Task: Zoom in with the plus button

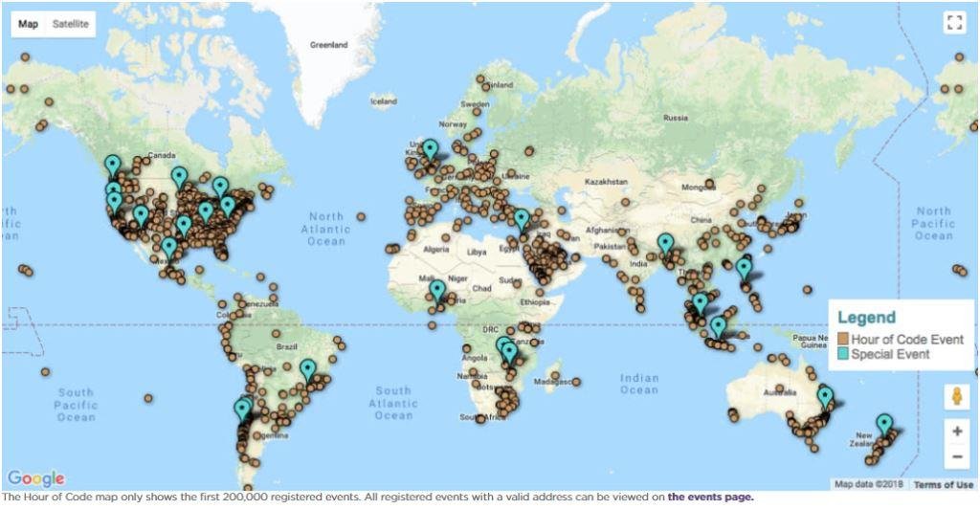Action: pyautogui.click(x=956, y=432)
